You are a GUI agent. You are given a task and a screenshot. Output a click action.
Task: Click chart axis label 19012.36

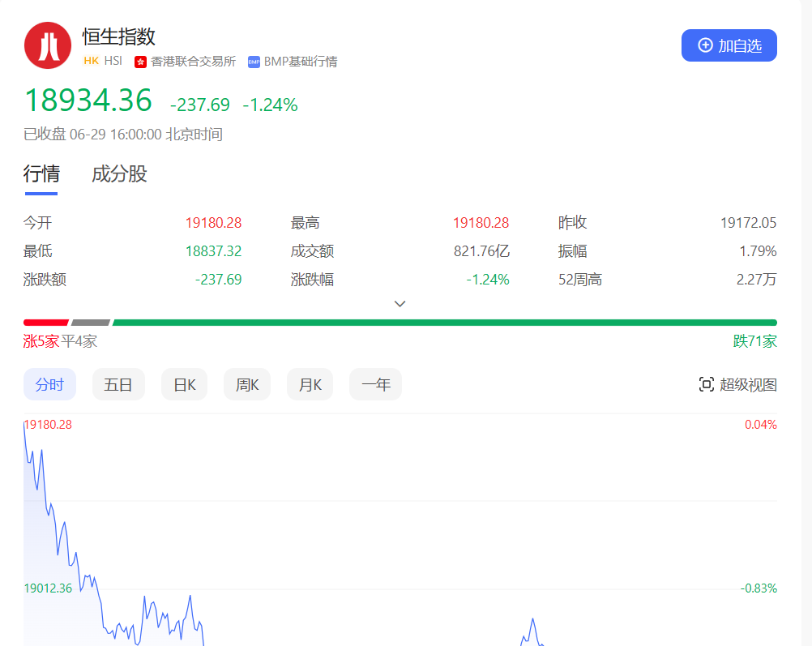coord(48,588)
